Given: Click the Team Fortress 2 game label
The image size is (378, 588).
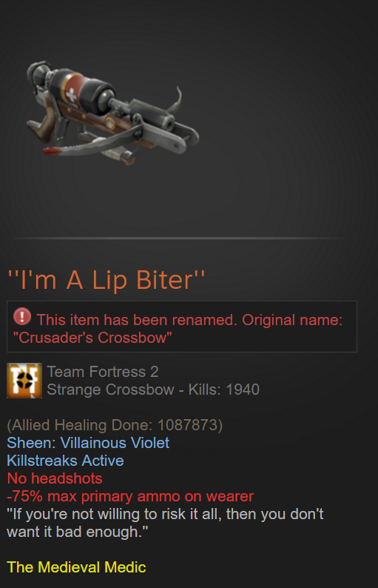Looking at the screenshot, I should [103, 372].
